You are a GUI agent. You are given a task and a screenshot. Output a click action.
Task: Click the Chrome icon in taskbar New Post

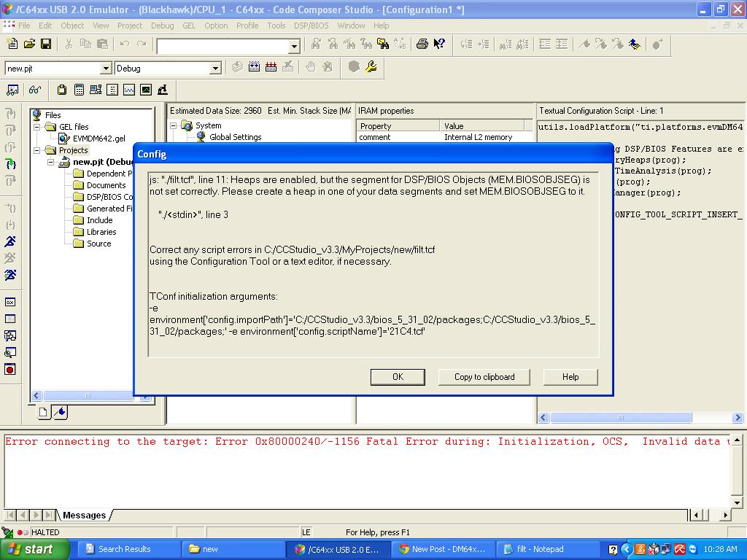tap(404, 549)
